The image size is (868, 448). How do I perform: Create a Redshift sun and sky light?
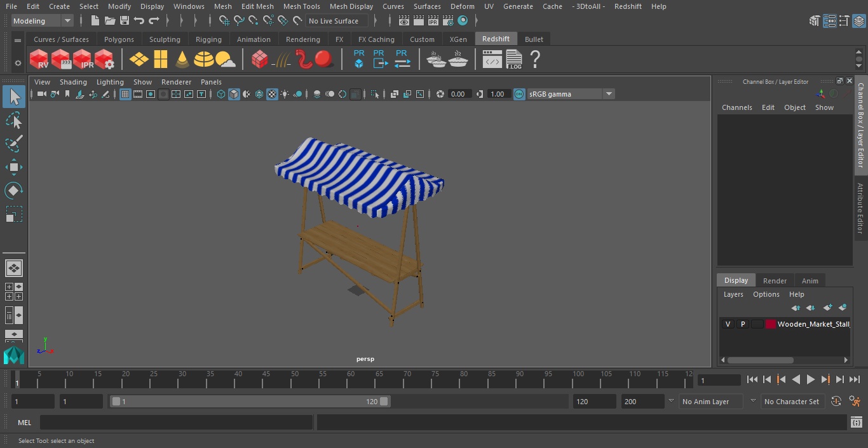coord(226,60)
